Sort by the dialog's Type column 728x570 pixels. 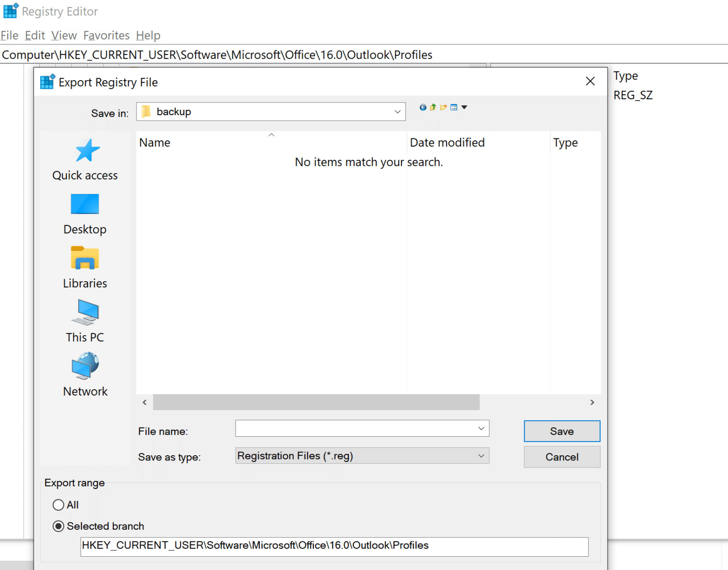pos(575,142)
